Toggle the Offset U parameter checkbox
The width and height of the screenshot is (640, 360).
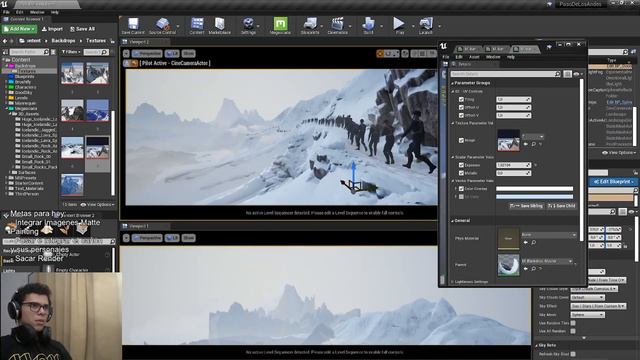[x=461, y=107]
